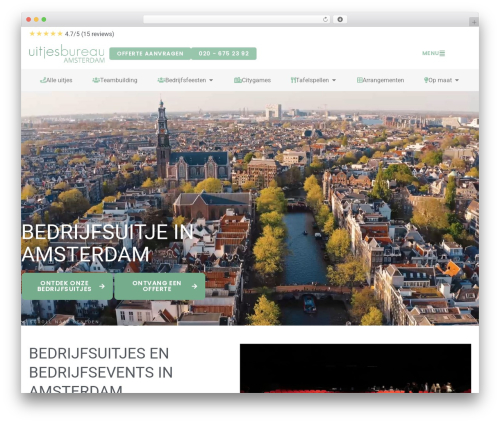Click Ontdek onze bedrijfsuitjes button

67,286
